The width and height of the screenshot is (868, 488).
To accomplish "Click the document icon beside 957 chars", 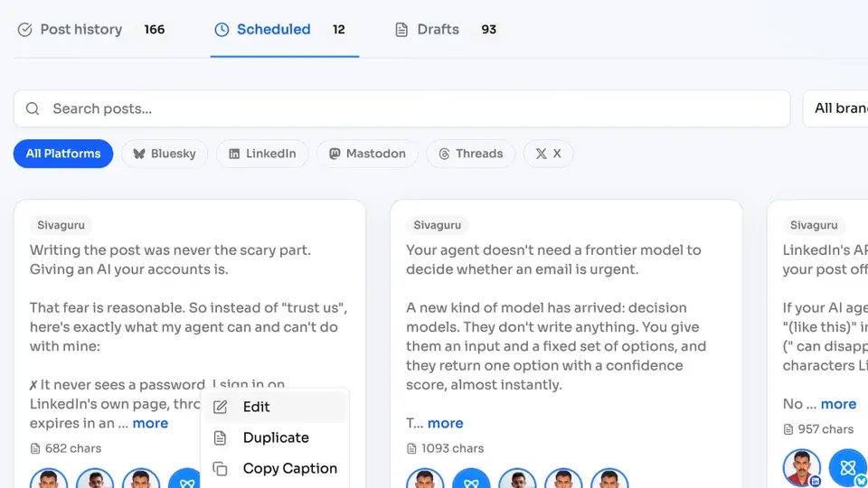I will [788, 429].
